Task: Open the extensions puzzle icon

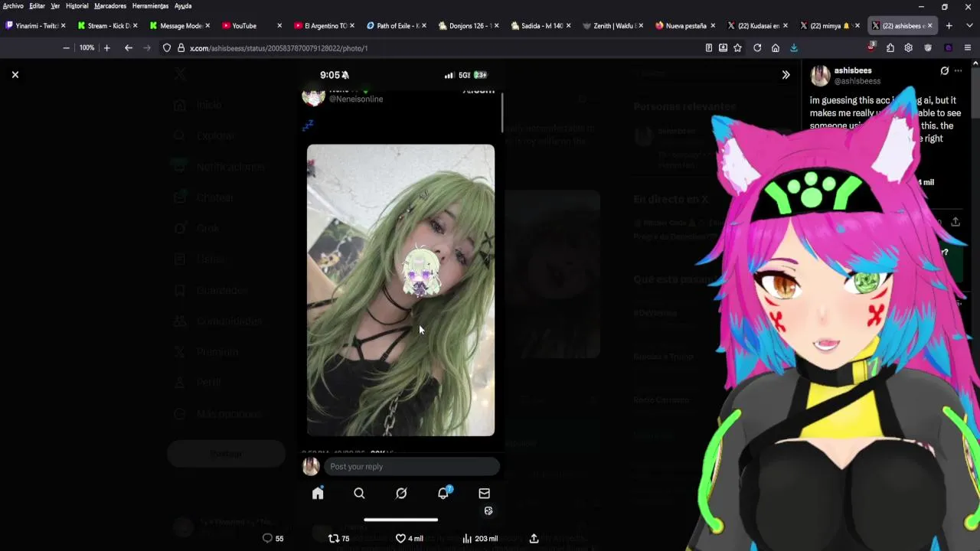Action: tap(890, 47)
